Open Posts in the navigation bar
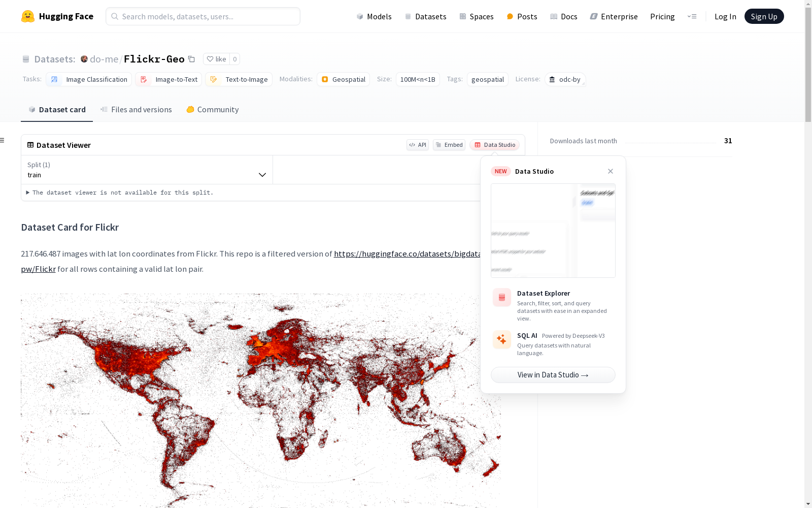 522,16
